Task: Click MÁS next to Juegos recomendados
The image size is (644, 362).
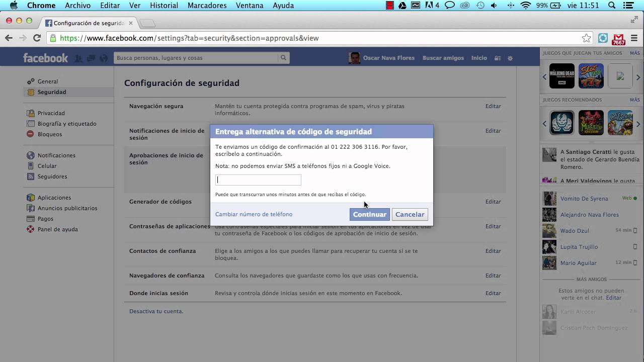Action: point(634,100)
